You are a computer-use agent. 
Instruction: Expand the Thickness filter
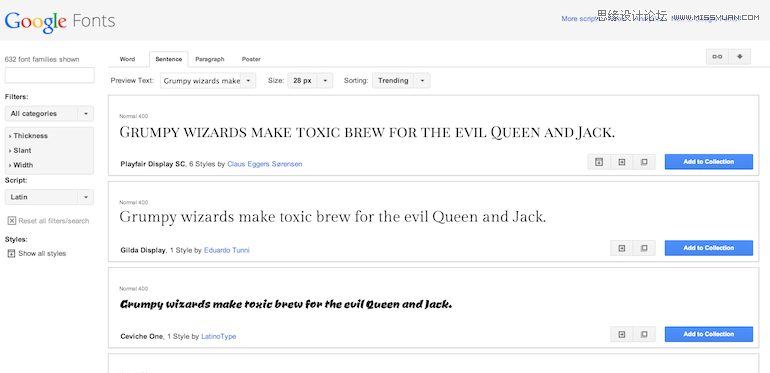coord(28,136)
